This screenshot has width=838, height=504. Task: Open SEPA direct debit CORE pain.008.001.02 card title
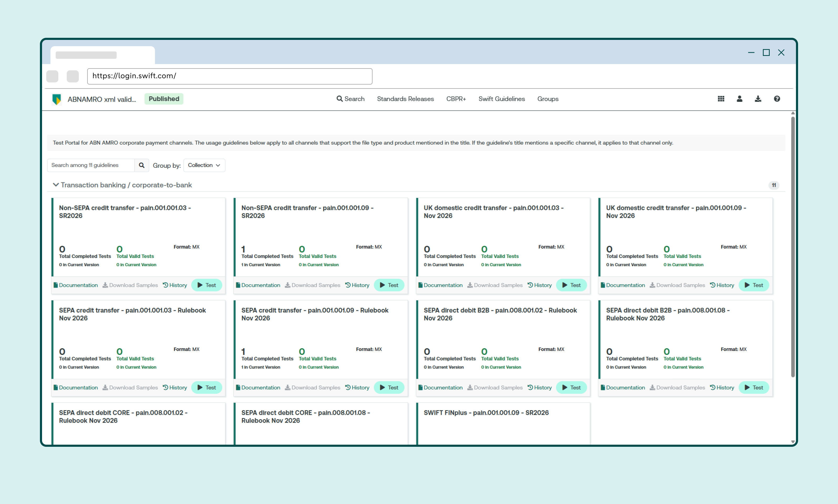point(123,416)
